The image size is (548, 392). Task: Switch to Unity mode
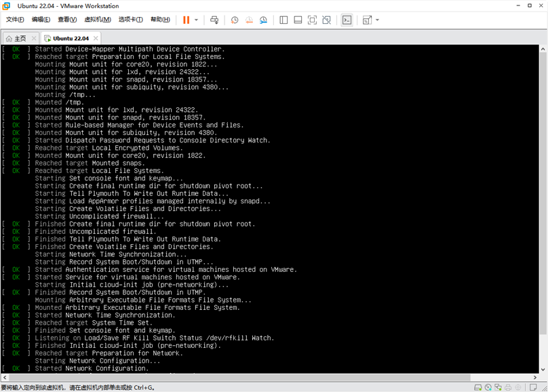[326, 20]
